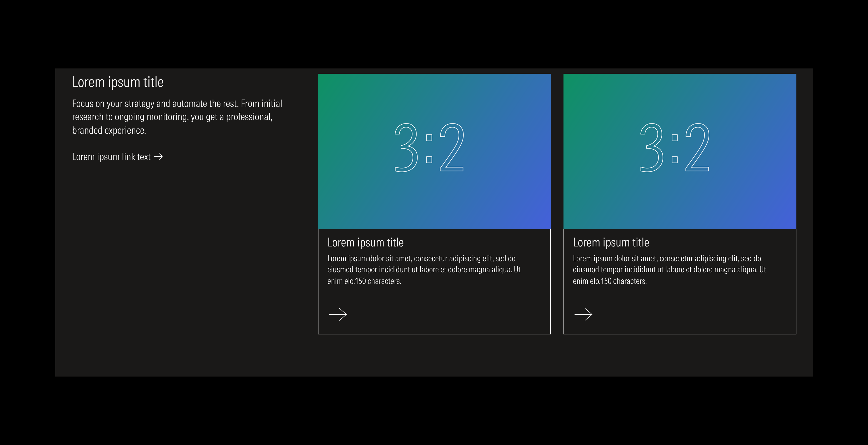Click the arrow icon on the left card
Image resolution: width=868 pixels, height=445 pixels.
pos(338,314)
